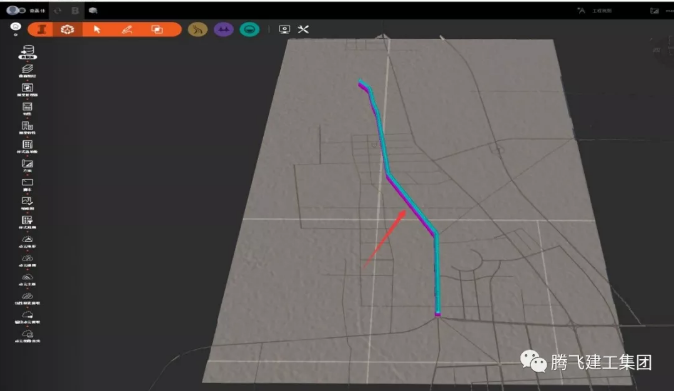The image size is (674, 391).
Task: Click the round home icon beside orange toolbar
Action: click(16, 27)
